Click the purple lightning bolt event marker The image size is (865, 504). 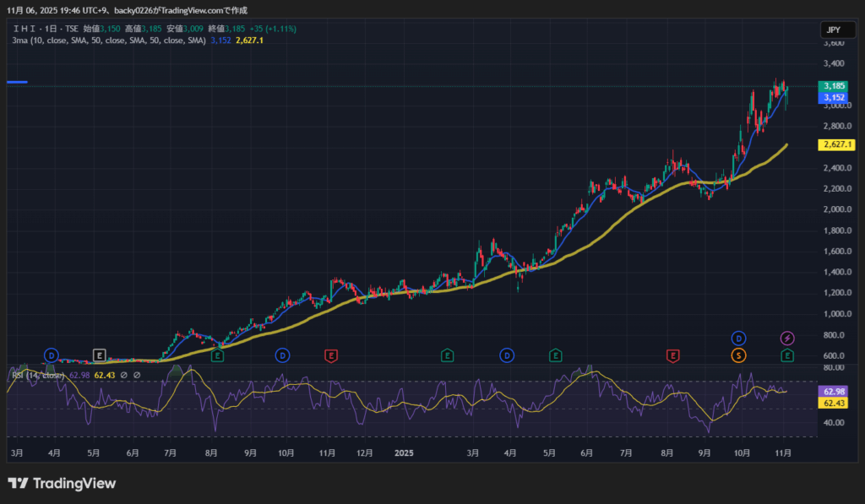pyautogui.click(x=787, y=339)
